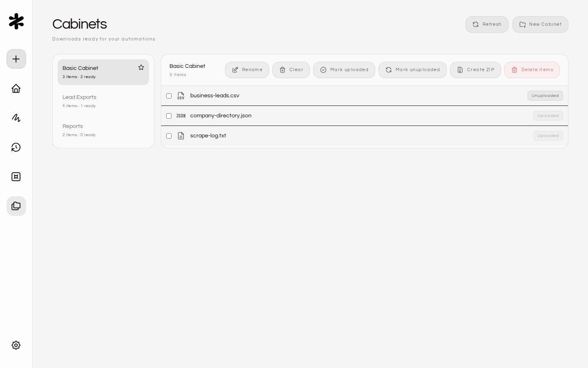Screen dimensions: 588x368
Task: Open the squiggle automations icon in the sidebar
Action: pos(16,118)
